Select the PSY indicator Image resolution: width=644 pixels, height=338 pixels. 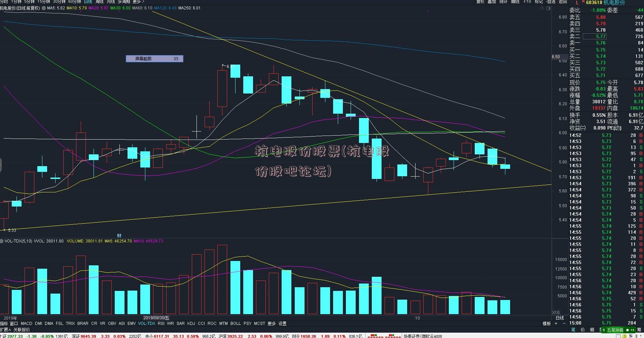[247, 324]
